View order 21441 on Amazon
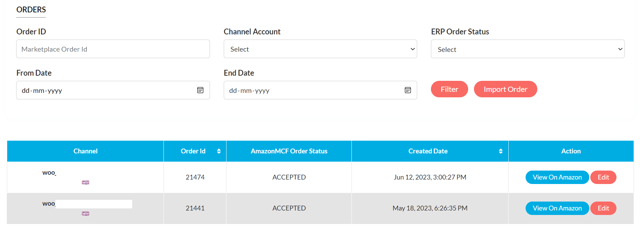Viewport: 644px width, 238px height. (x=557, y=208)
